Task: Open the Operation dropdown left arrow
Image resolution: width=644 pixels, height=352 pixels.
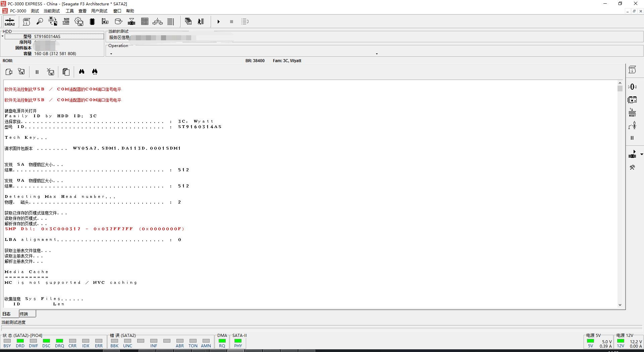Action: tap(111, 54)
